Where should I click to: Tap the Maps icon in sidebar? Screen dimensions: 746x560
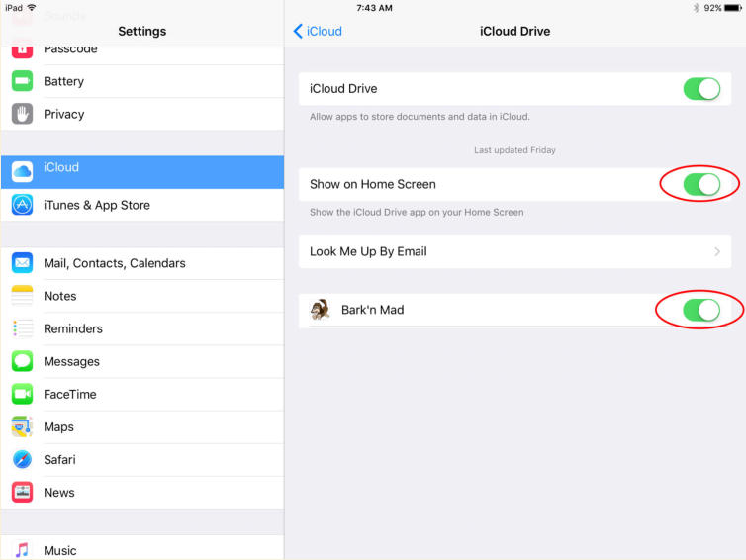point(22,426)
